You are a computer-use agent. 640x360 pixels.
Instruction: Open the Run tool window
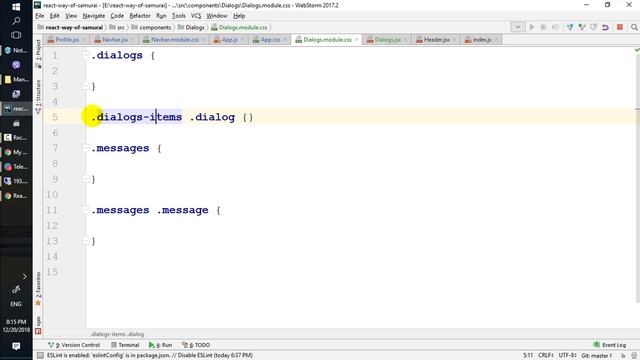[x=160, y=345]
